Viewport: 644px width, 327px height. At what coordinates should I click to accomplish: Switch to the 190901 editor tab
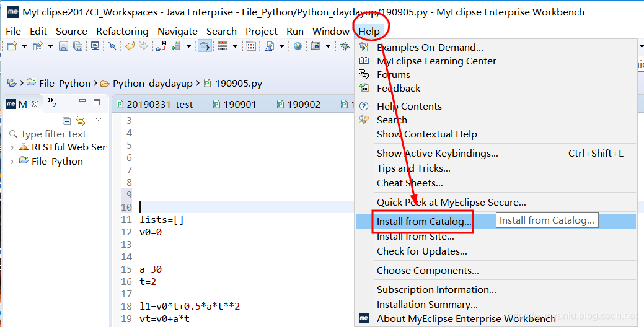[x=235, y=105]
